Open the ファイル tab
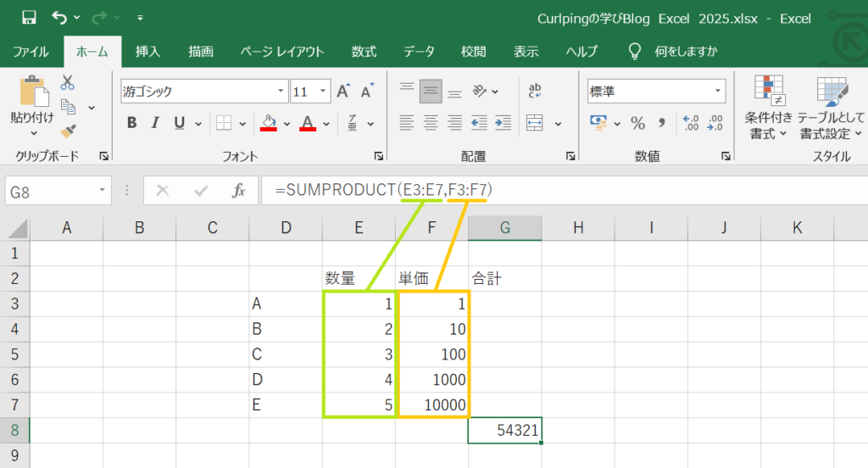 pyautogui.click(x=31, y=52)
